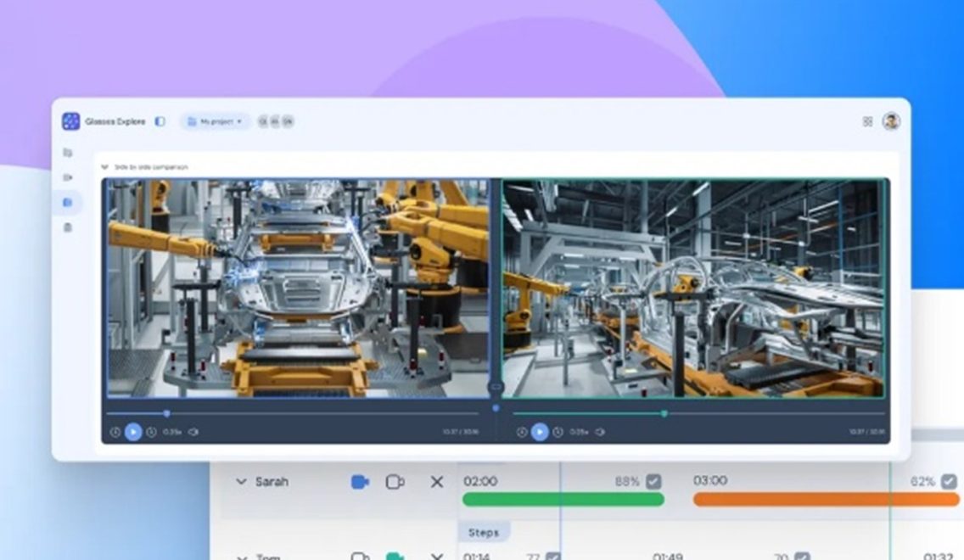Open the user profile avatar

891,121
